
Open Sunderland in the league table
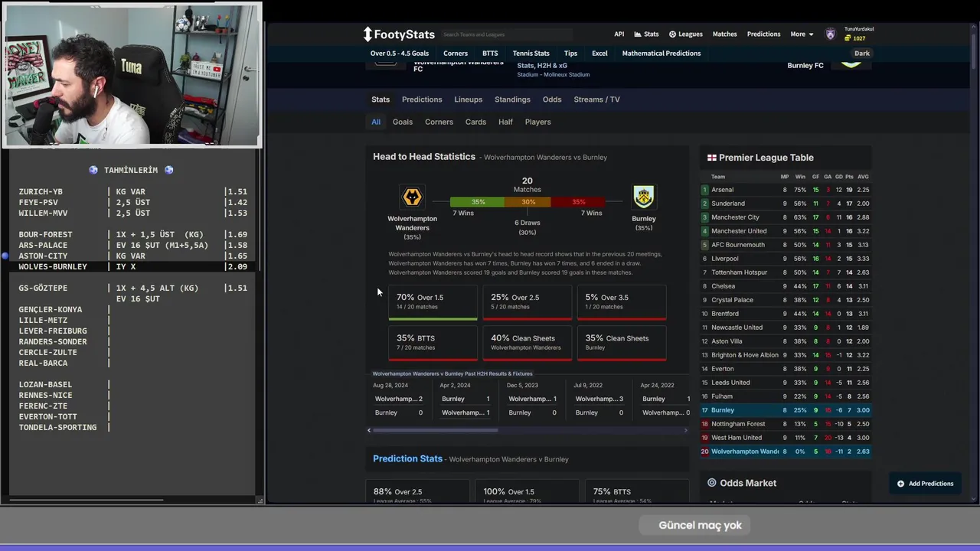tap(786, 204)
